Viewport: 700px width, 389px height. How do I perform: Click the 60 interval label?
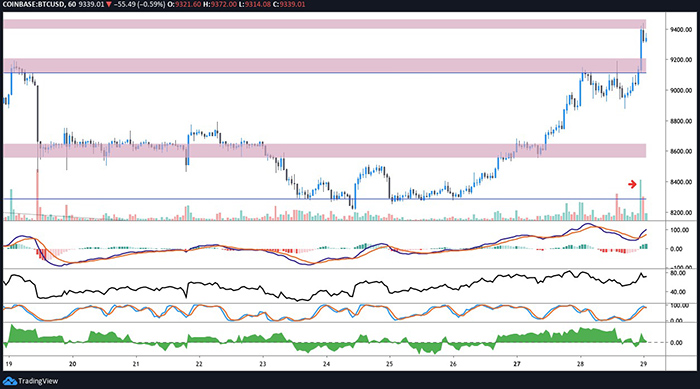[71, 4]
